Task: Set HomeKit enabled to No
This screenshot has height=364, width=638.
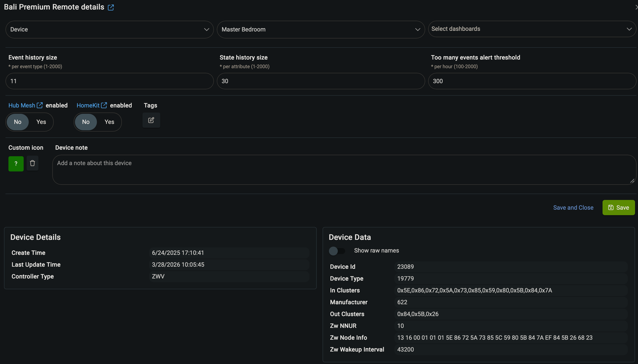Action: pos(86,122)
